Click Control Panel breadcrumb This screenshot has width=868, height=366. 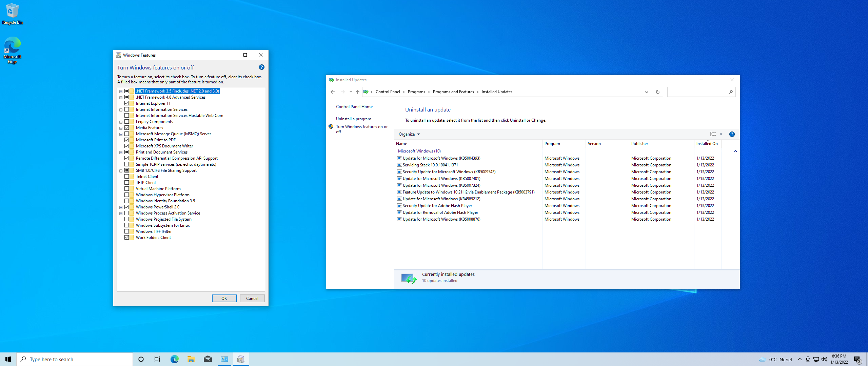tap(388, 92)
